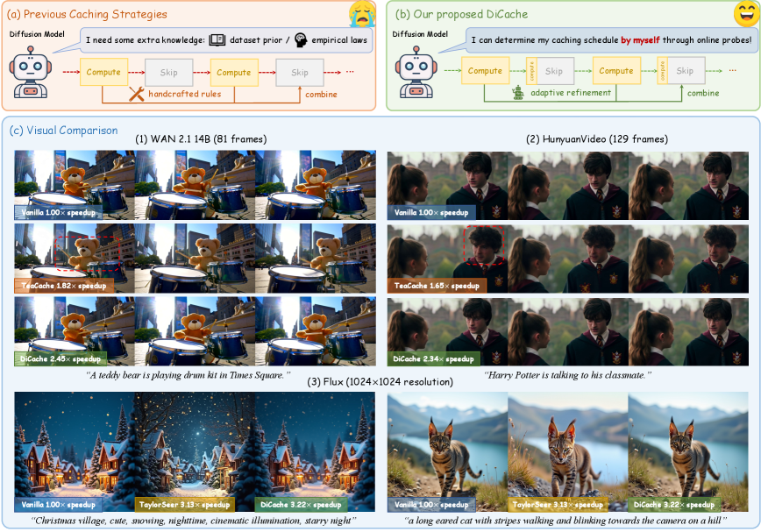Click the second small 'compute' probe box in panel (b)
Viewport: 761px width, 532px height.
click(x=663, y=71)
